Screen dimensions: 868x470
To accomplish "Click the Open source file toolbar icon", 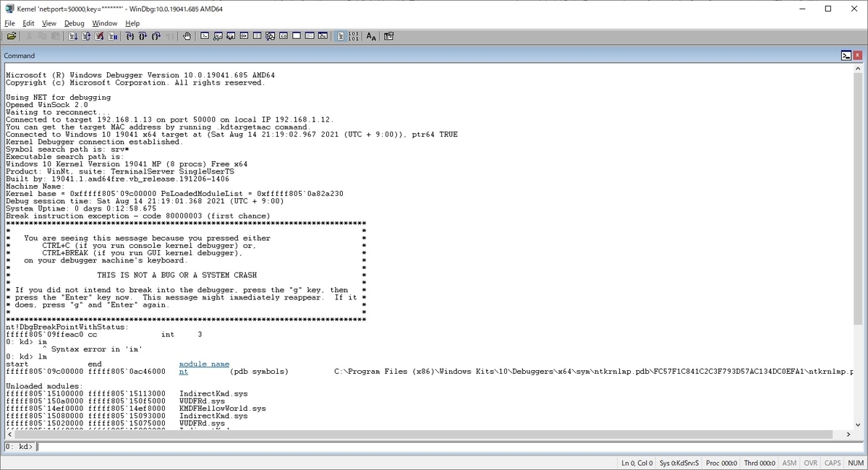I will (x=12, y=35).
